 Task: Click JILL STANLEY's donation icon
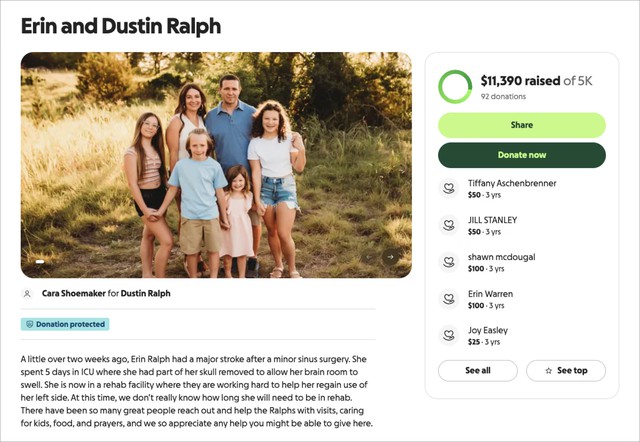(449, 225)
